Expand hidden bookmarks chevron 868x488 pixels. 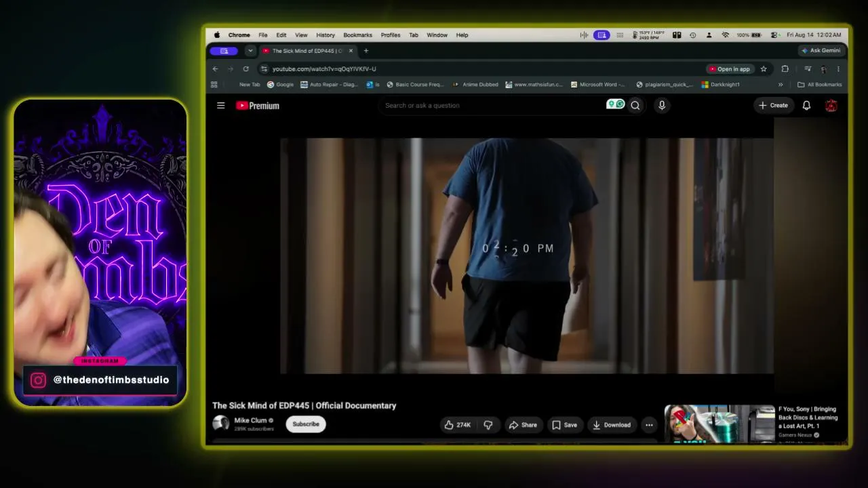coord(781,85)
